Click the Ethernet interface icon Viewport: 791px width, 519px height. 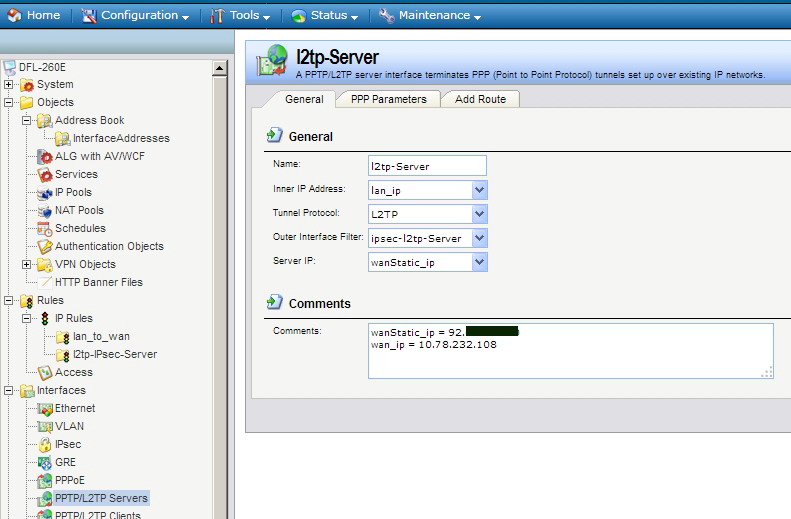click(x=45, y=409)
